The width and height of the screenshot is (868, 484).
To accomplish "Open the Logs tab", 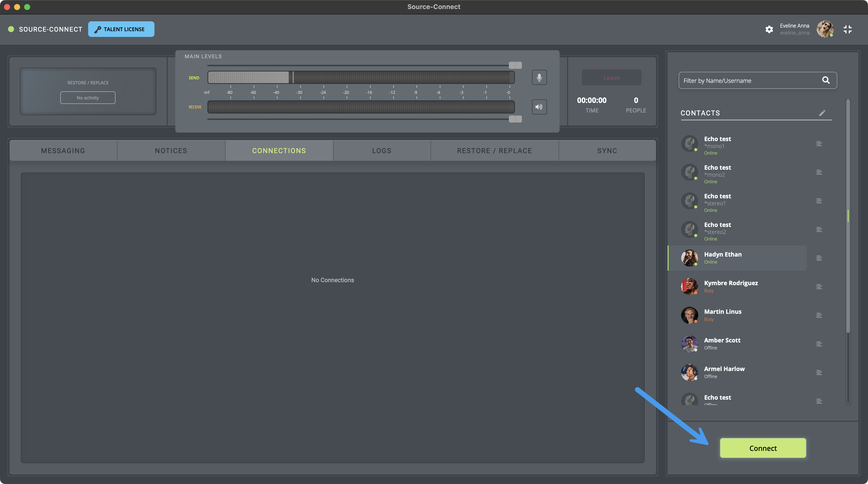I will click(382, 151).
